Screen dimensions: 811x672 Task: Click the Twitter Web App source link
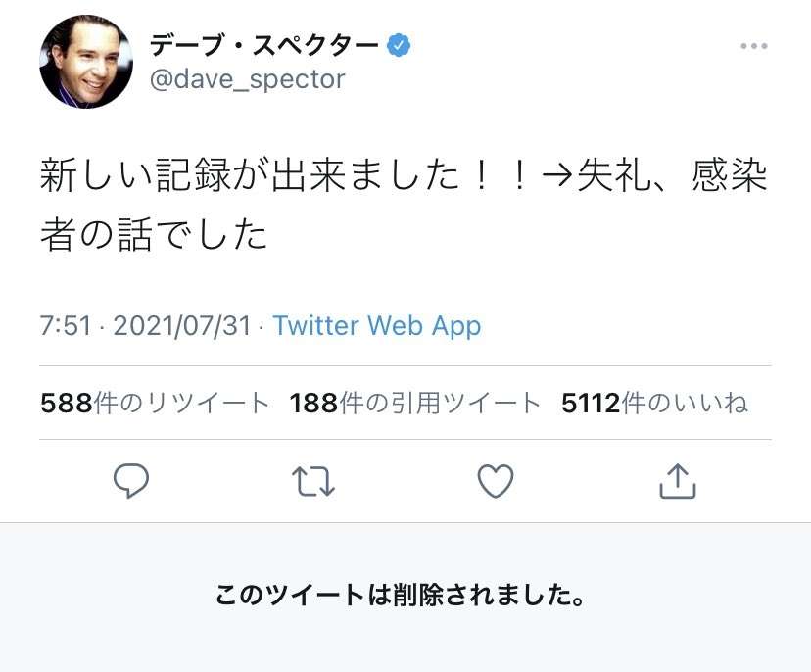(x=376, y=326)
